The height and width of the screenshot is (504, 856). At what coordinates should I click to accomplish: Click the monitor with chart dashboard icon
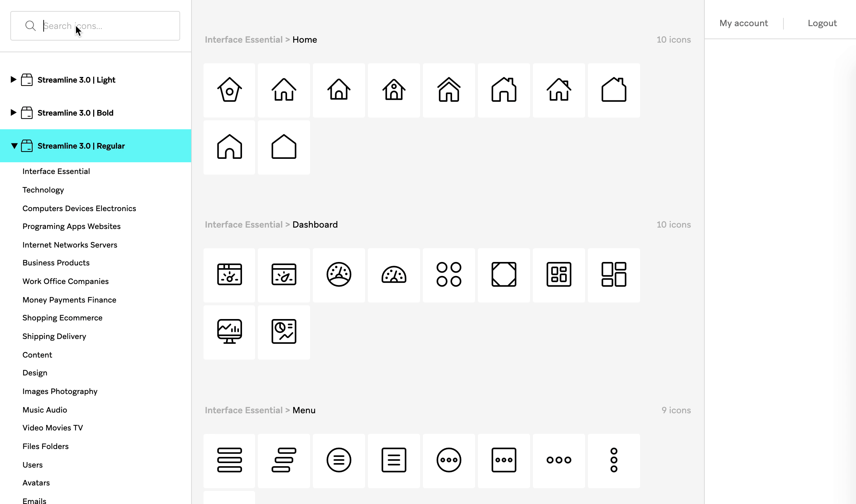tap(229, 331)
